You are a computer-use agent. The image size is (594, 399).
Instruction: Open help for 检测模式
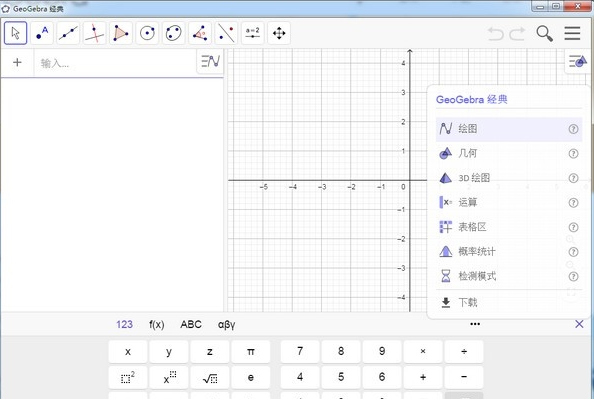573,276
